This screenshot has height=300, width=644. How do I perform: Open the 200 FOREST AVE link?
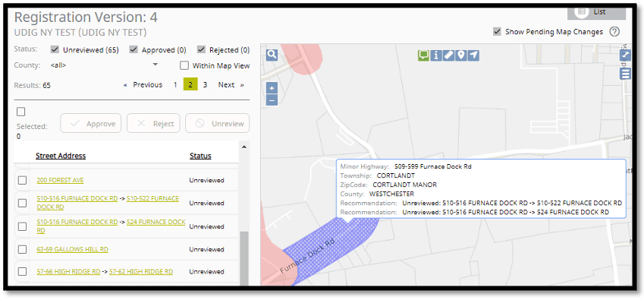click(x=61, y=180)
